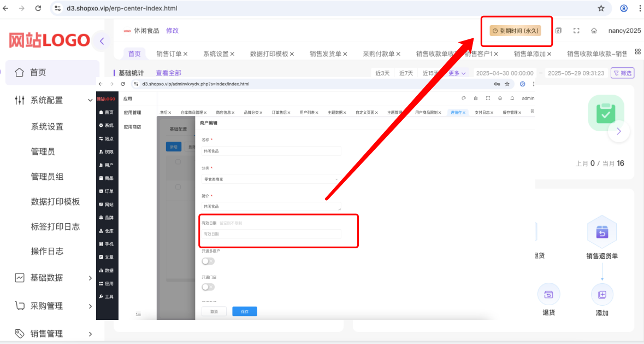Close the 销售订单 tab
This screenshot has height=344, width=644.
pyautogui.click(x=186, y=54)
